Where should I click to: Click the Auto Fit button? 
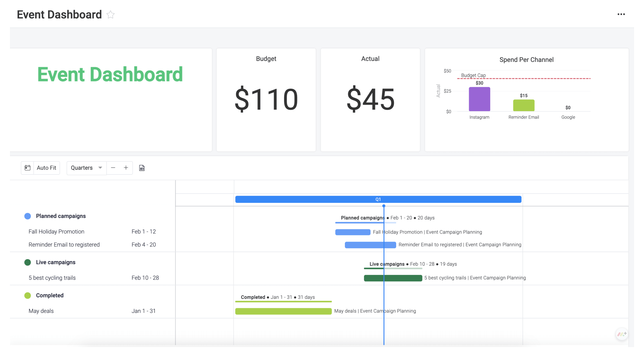point(46,168)
